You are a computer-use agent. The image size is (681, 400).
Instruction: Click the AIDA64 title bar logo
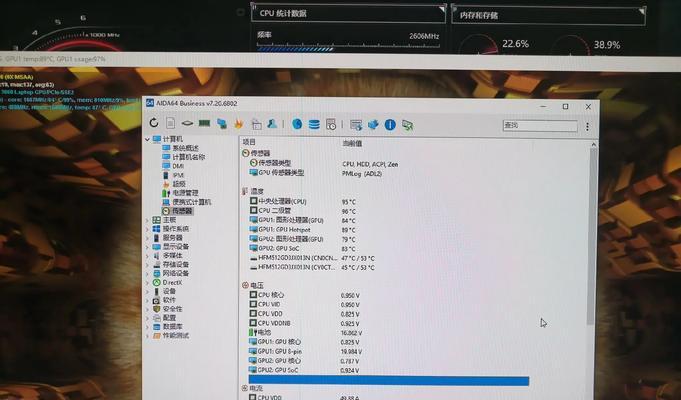pos(150,103)
